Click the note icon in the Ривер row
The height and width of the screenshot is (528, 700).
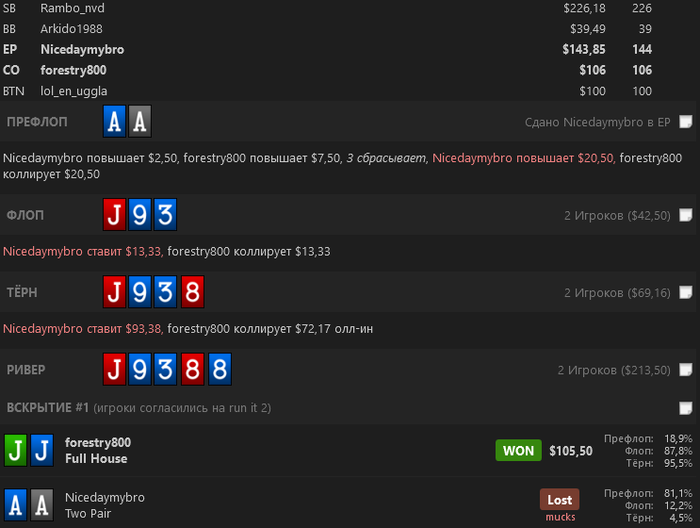pos(685,370)
